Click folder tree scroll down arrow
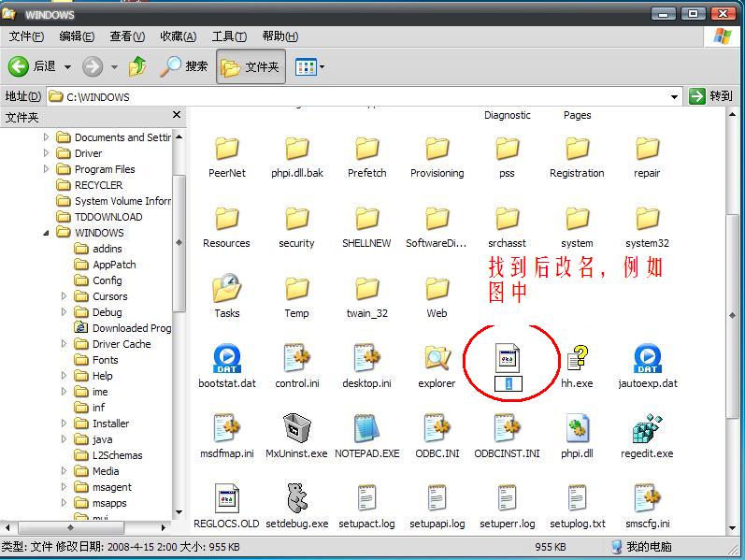 pyautogui.click(x=179, y=512)
